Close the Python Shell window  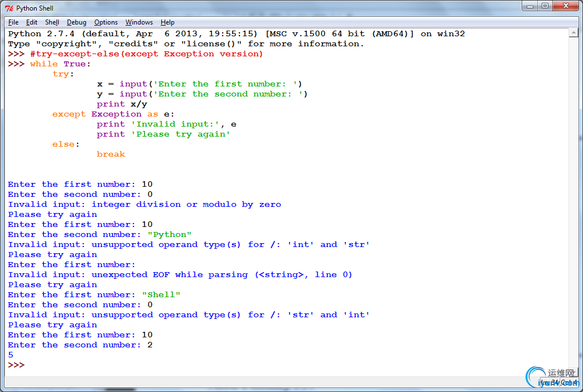566,6
